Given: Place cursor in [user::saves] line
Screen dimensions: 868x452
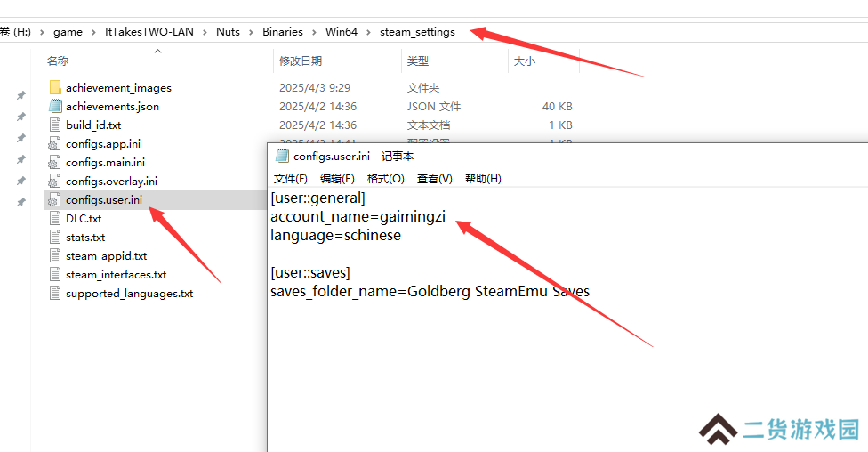Looking at the screenshot, I should point(310,272).
